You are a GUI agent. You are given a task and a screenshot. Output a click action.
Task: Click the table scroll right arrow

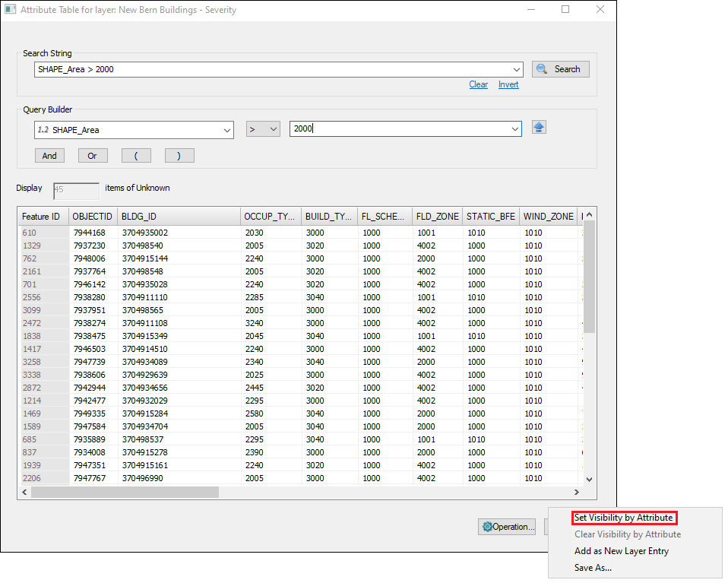tap(577, 492)
